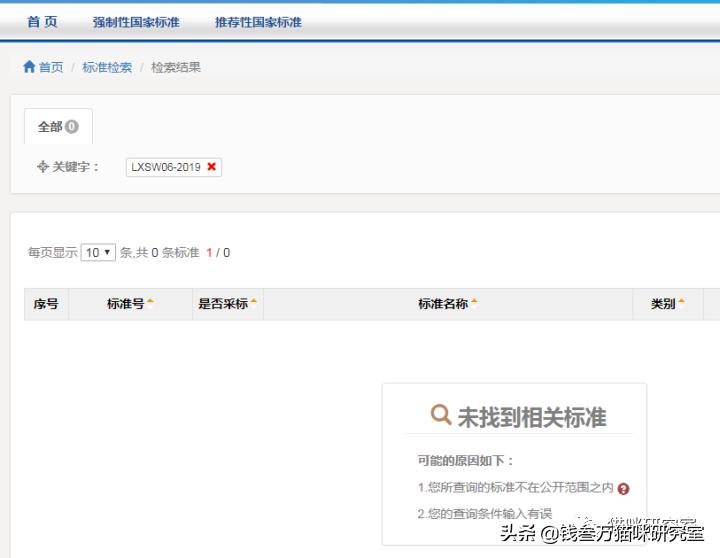The image size is (720, 558).
Task: Open the 10 per-page dropdown
Action: [x=98, y=252]
